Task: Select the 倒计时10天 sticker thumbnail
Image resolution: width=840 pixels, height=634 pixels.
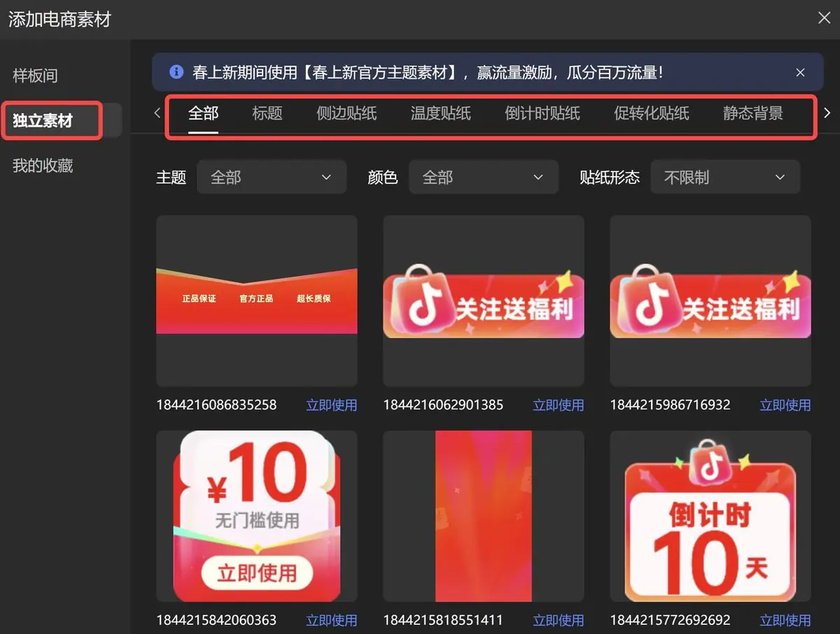Action: pyautogui.click(x=710, y=516)
